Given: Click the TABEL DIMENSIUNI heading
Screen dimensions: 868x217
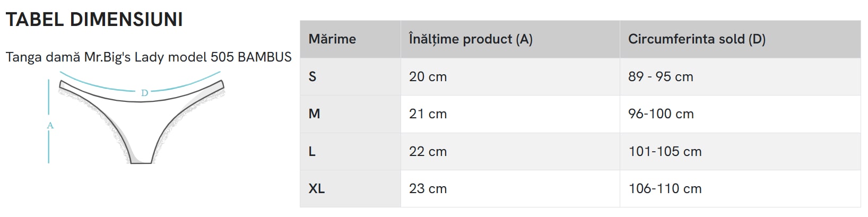Looking at the screenshot, I should 94,20.
